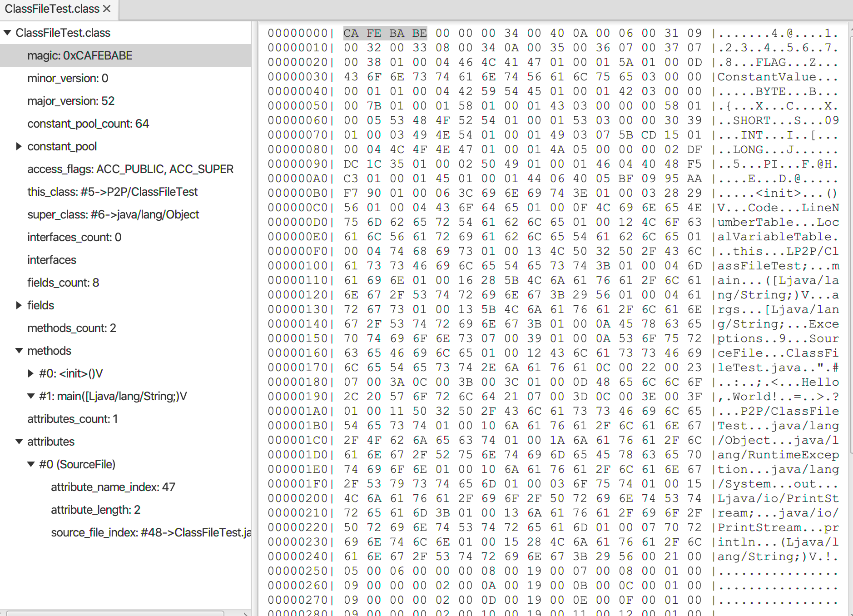The height and width of the screenshot is (616, 853).
Task: Click ASCII text PrintStream...pr
Action: coord(778,527)
